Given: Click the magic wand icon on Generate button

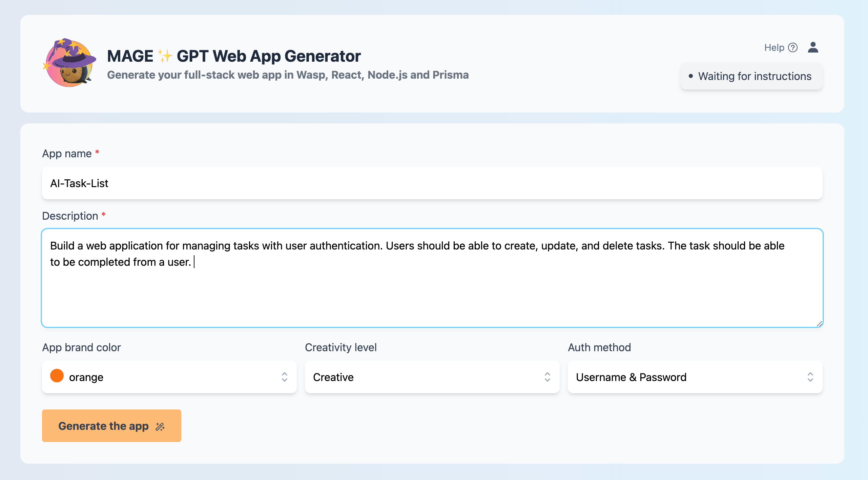Looking at the screenshot, I should pos(160,426).
